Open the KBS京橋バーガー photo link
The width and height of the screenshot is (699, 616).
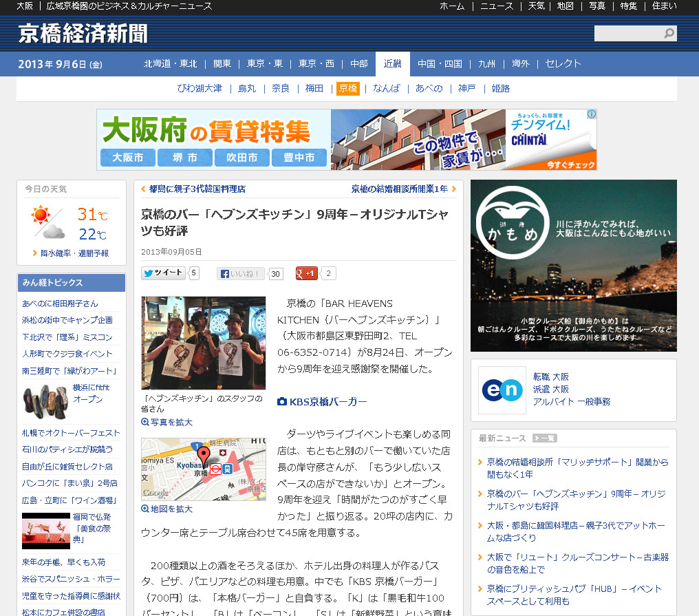322,402
